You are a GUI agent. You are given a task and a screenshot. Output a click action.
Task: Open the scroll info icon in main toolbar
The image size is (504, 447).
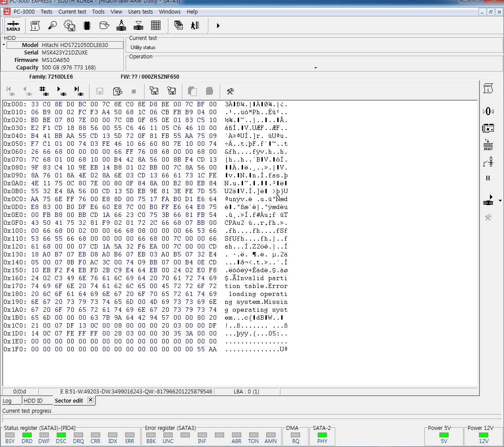pos(35,25)
